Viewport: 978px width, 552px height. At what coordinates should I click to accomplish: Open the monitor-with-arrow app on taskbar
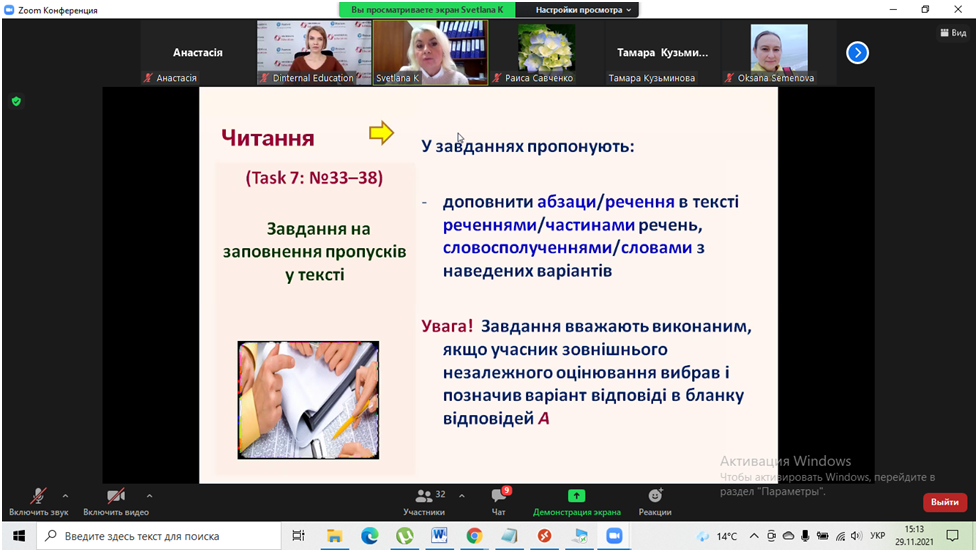tap(579, 536)
